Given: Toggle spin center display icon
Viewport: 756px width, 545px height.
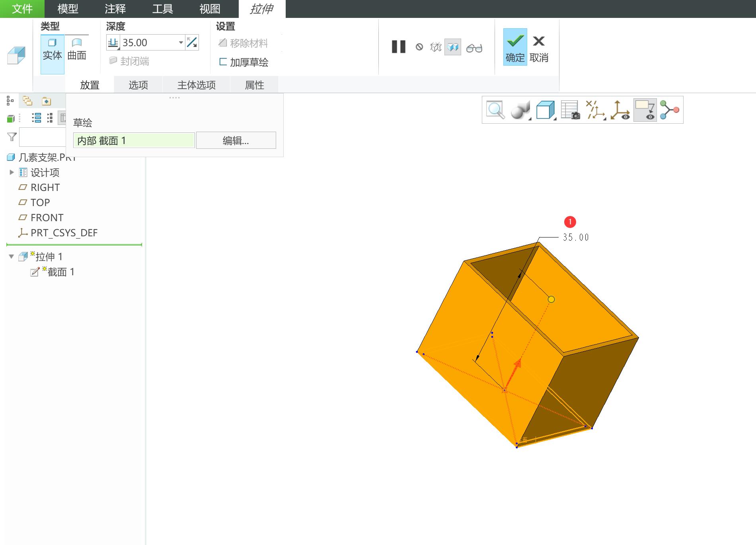Looking at the screenshot, I should [x=620, y=110].
